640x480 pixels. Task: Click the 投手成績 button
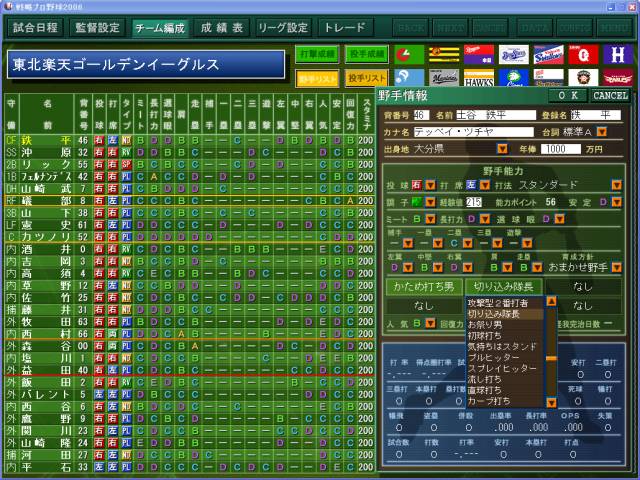(367, 54)
